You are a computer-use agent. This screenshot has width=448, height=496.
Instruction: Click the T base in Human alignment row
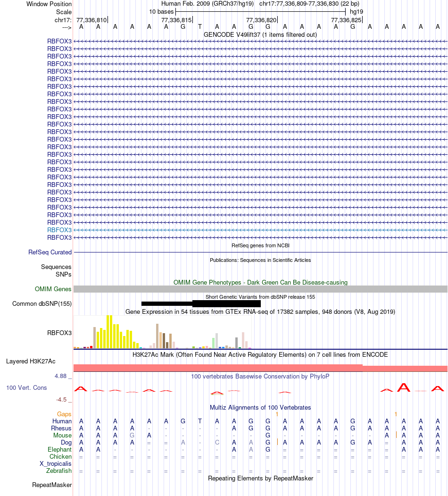click(200, 421)
